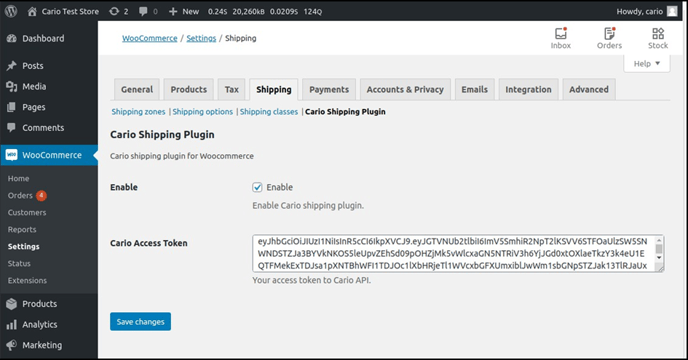This screenshot has height=360, width=688.
Task: Go to the Settings breadcrumb link
Action: click(201, 38)
